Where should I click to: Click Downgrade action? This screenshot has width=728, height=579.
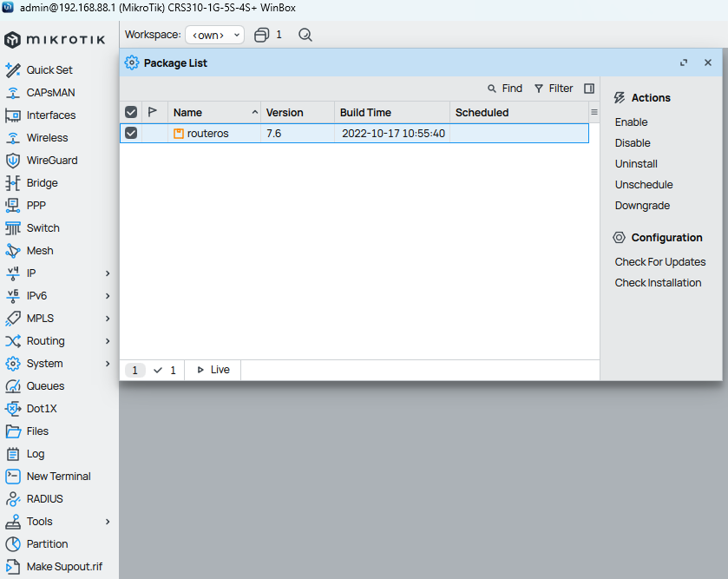tap(642, 206)
